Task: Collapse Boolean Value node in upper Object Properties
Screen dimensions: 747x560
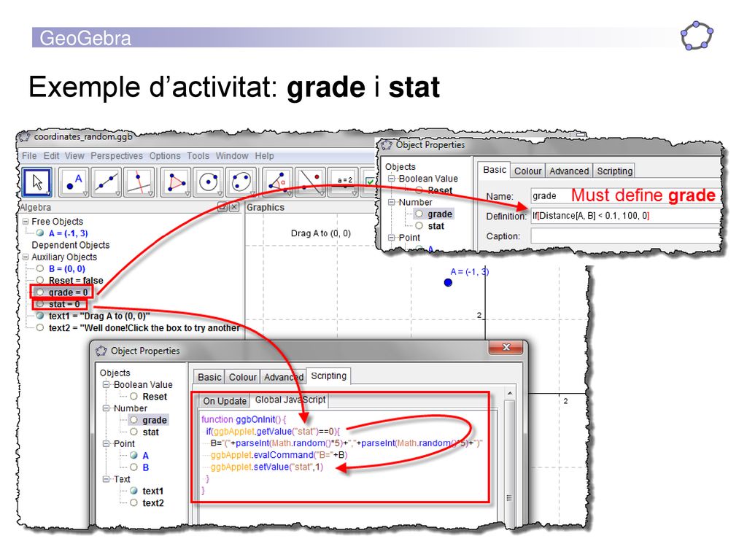Action: coord(392,179)
